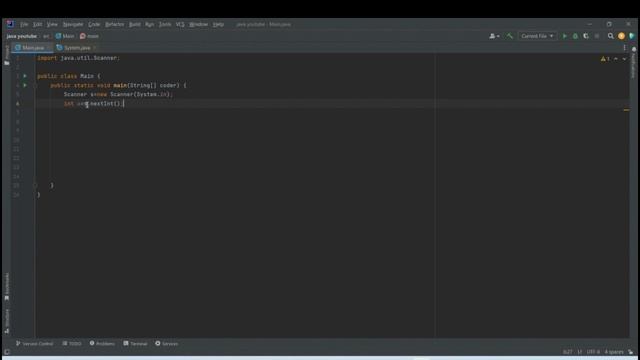
Task: Collapse the main method fold marker
Action: click(35, 85)
